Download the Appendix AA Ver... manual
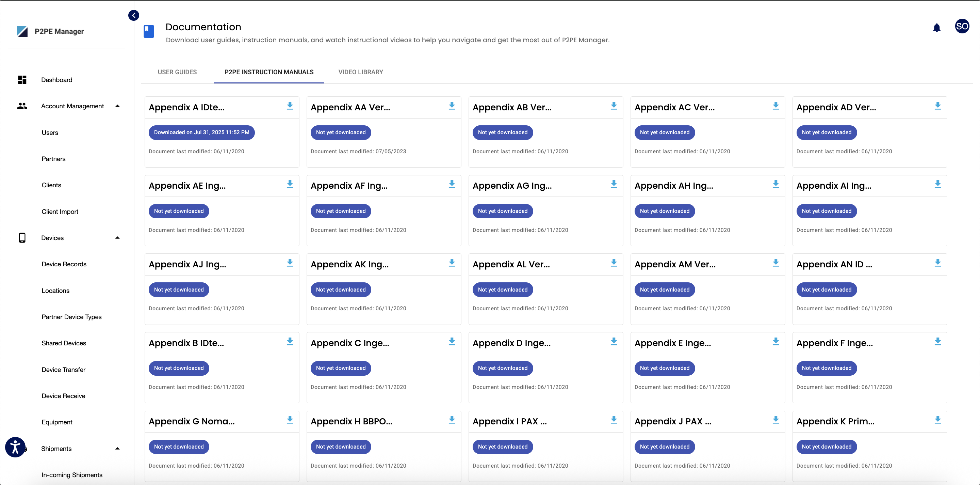The image size is (980, 485). [452, 106]
